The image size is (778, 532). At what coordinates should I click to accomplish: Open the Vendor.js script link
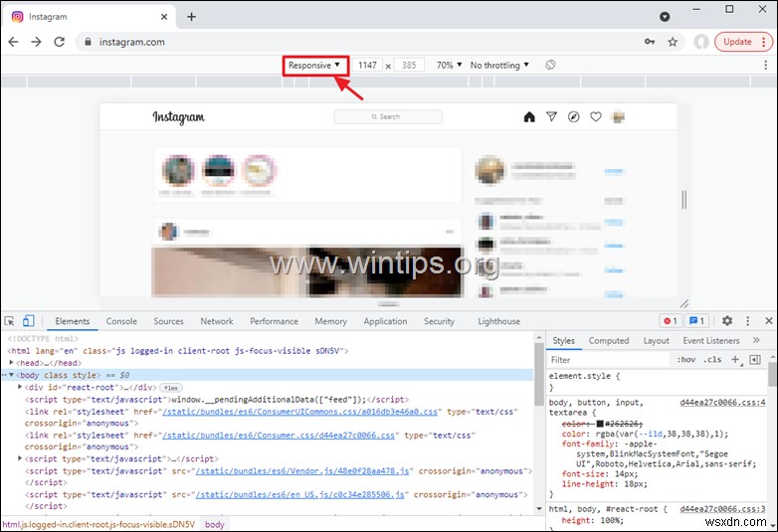[x=302, y=471]
